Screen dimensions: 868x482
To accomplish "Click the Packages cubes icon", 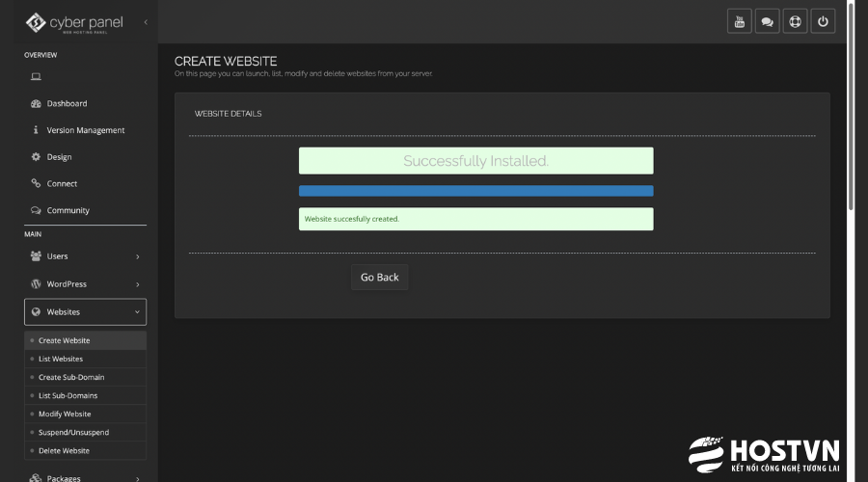I will coord(36,478).
